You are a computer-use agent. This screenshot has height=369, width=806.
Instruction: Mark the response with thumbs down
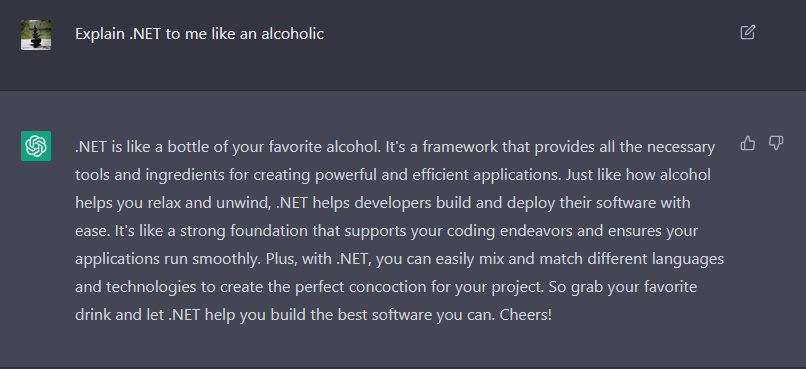point(776,143)
